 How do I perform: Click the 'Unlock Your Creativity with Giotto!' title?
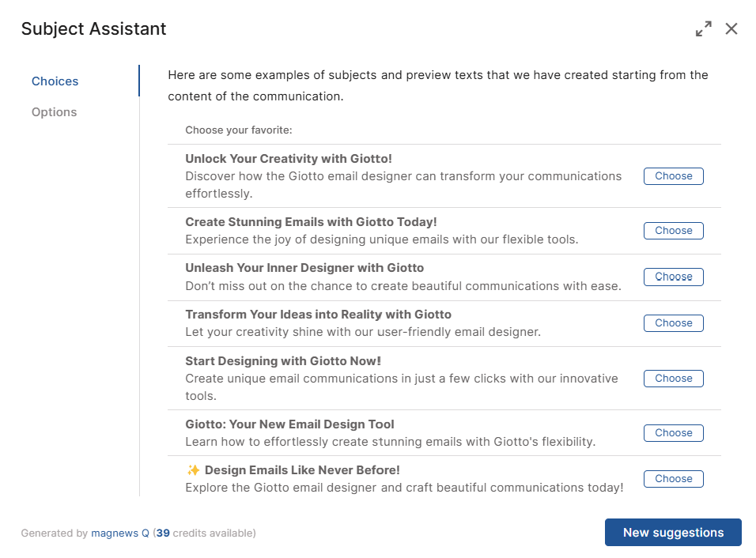289,159
